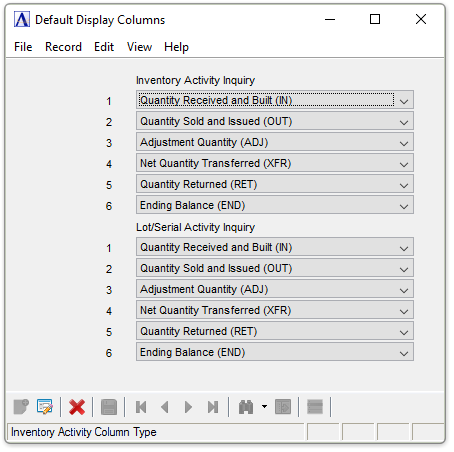Click the Lot/Serial Activity Inquiry heading

coord(195,227)
